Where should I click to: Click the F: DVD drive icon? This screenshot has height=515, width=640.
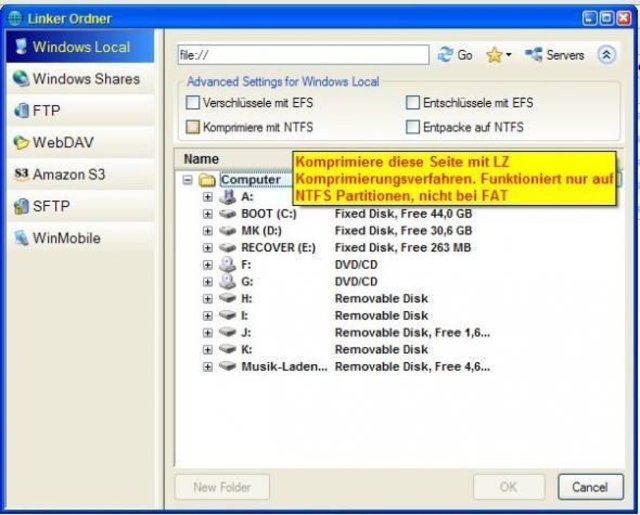pyautogui.click(x=227, y=264)
